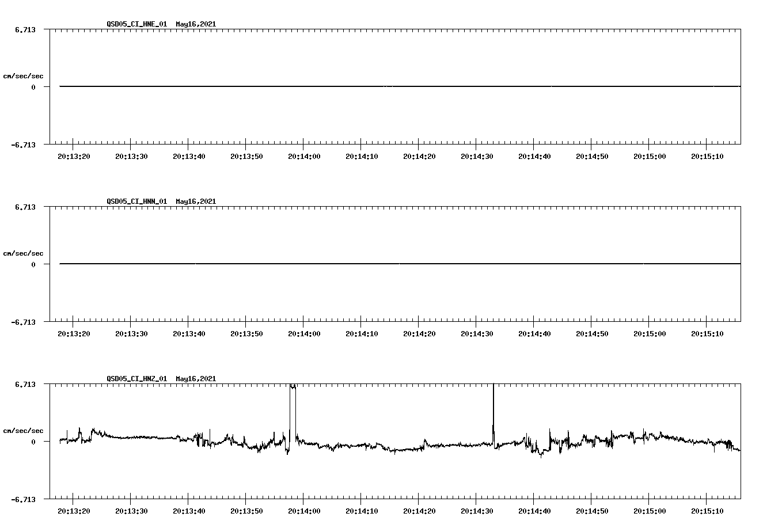Click the 20:13:20 time label under HNZ plot
Image resolution: width=782 pixels, height=532 pixels.
(x=74, y=511)
